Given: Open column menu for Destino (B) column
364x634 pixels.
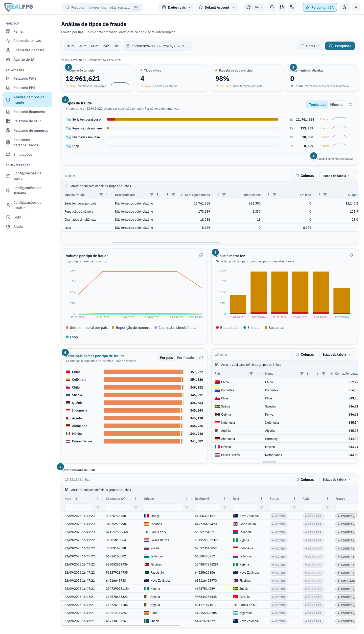Looking at the screenshot, I should (225, 499).
